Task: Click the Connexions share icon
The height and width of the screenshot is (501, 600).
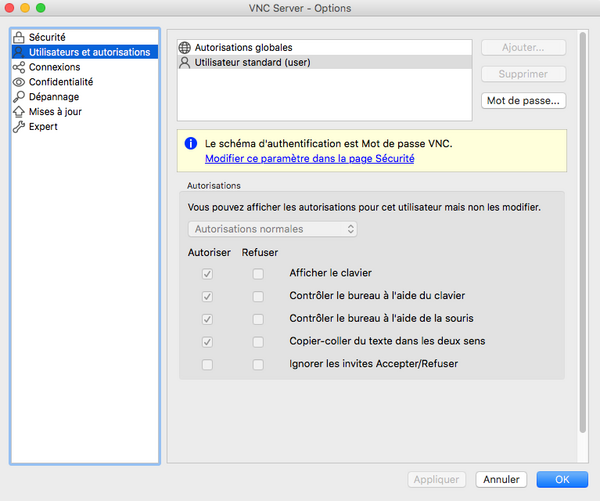Action: coord(19,67)
